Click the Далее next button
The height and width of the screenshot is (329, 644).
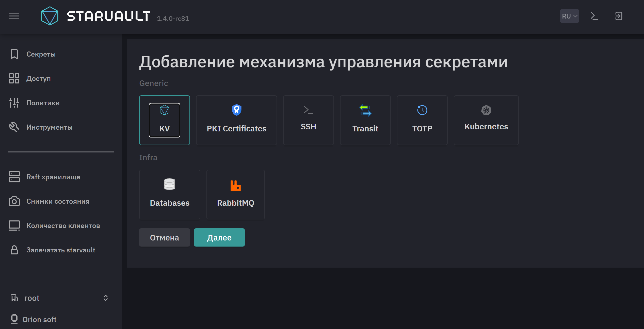pos(219,237)
